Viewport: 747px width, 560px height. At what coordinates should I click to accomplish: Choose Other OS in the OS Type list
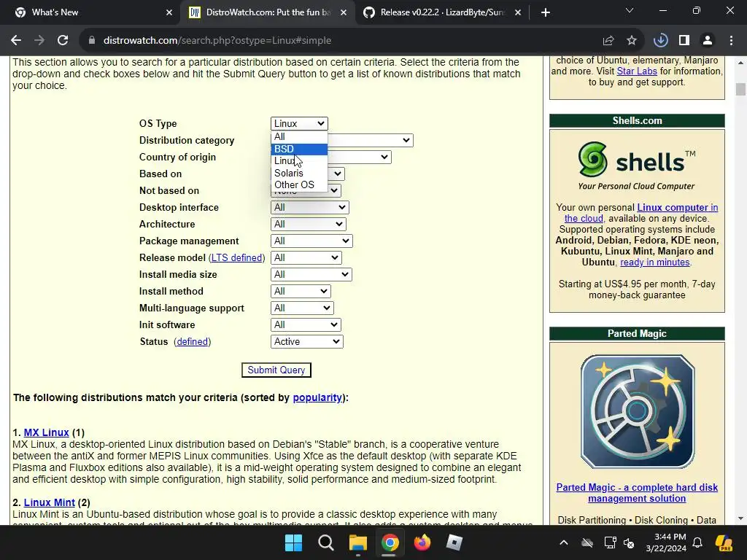pos(299,184)
